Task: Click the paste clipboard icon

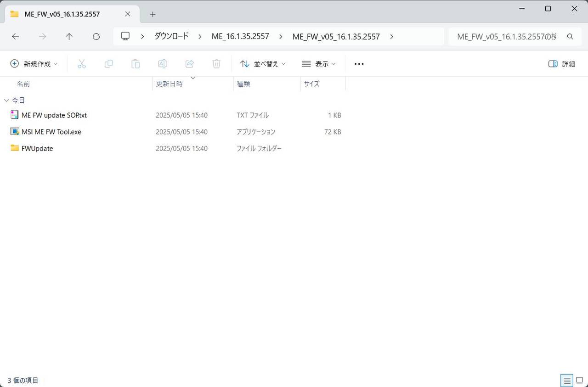Action: coord(136,64)
